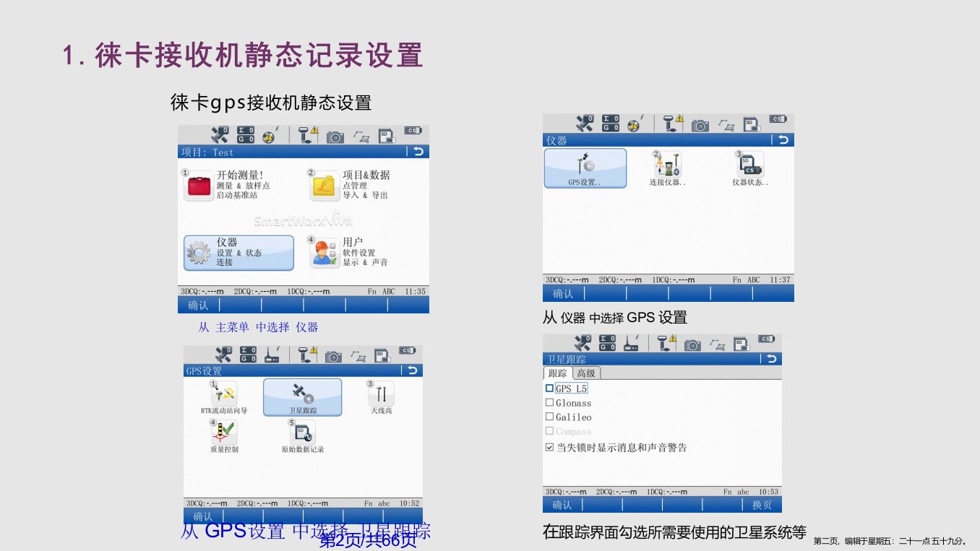Image resolution: width=980 pixels, height=551 pixels.
Task: Click the back arrow on 卫星跟踪 title bar
Action: tap(771, 359)
